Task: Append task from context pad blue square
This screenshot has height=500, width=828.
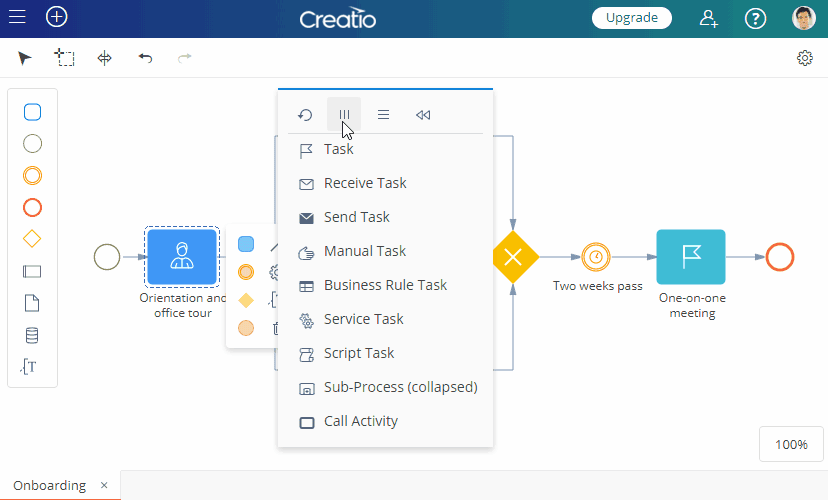Action: (x=246, y=244)
